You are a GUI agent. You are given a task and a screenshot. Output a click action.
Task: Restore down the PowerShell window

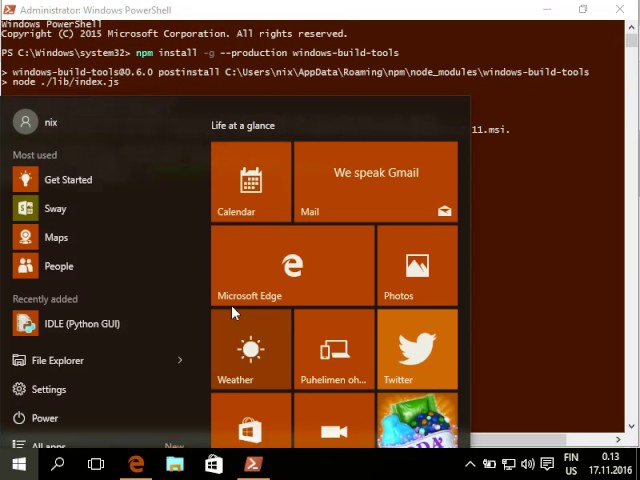pos(583,9)
